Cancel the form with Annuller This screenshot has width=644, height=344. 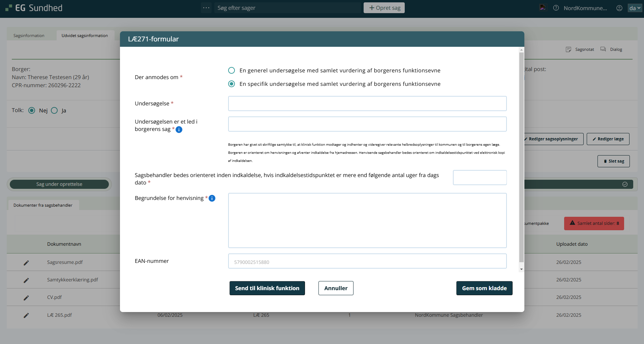pyautogui.click(x=336, y=288)
